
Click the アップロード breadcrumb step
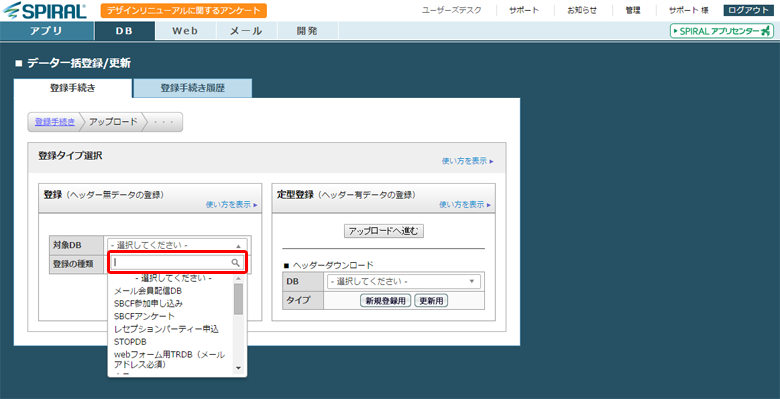coord(113,122)
